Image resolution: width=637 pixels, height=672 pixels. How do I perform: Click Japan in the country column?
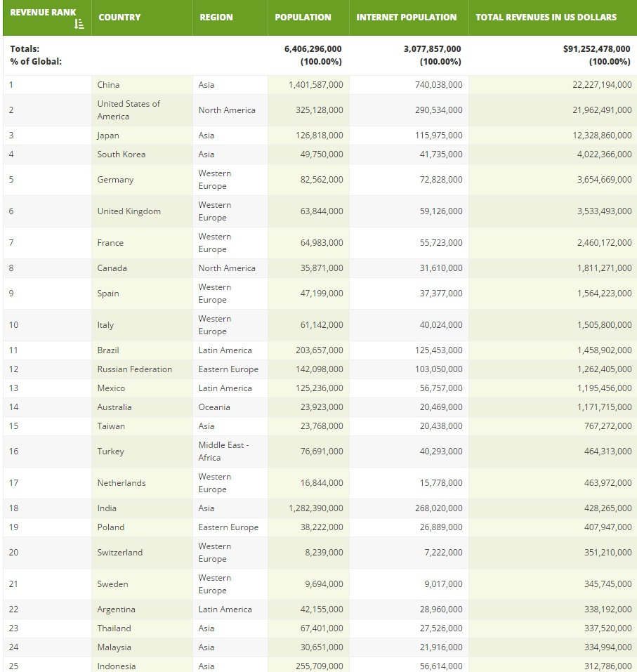tap(108, 136)
